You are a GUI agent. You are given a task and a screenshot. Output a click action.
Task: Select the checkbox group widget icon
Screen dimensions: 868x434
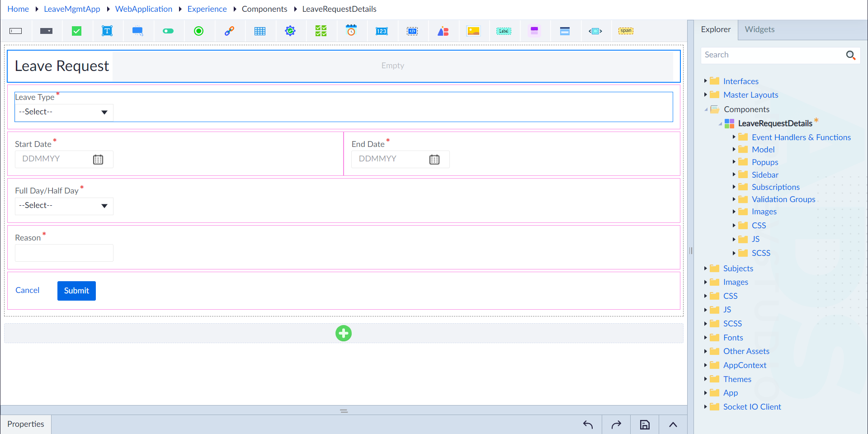321,31
